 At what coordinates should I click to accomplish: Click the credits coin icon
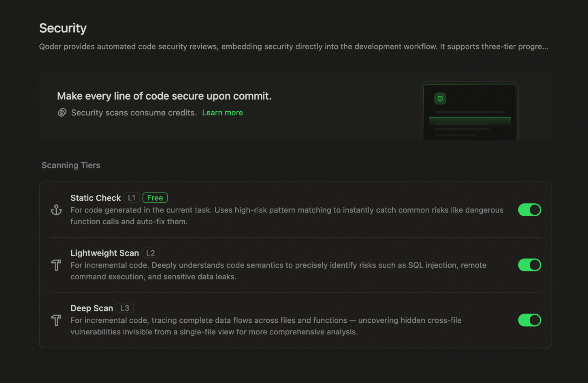click(62, 113)
